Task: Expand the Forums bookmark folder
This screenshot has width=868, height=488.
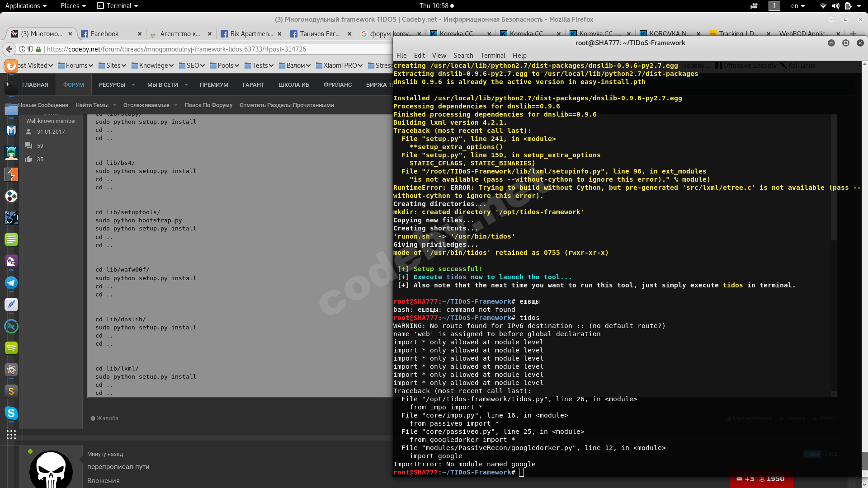Action: 76,66
